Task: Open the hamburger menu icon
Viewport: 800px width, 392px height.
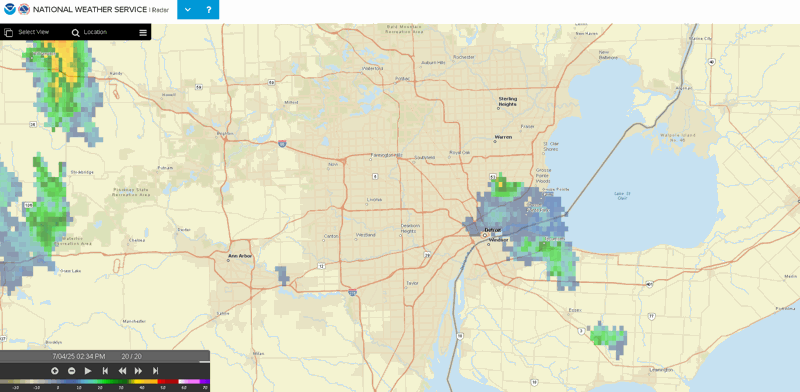Action: click(143, 33)
